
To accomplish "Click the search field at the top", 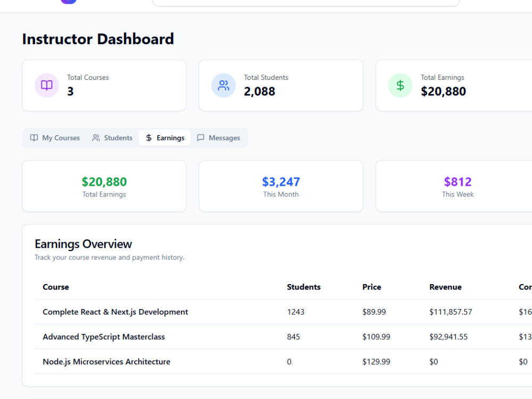I will tap(306, 3).
